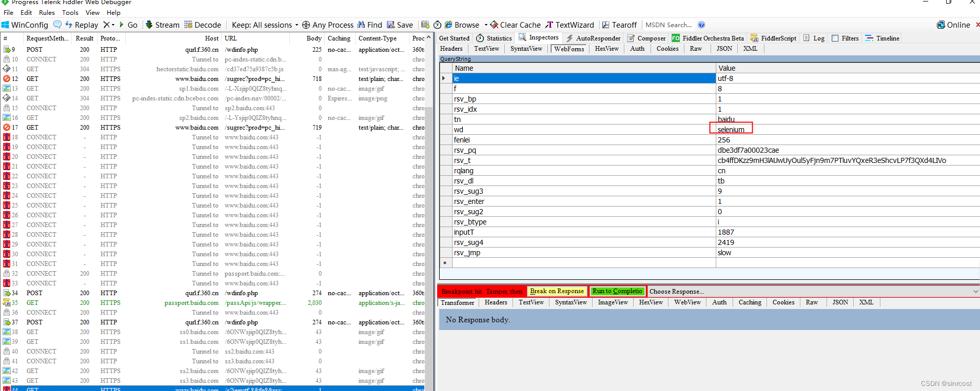Click the AutoResponder lightning icon
This screenshot has width=980, height=391.
tap(570, 38)
